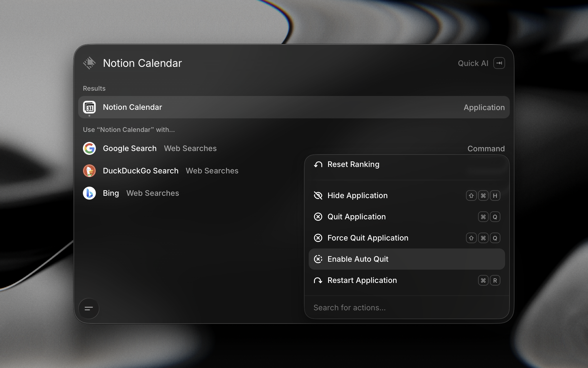Select Reset Ranking action
The width and height of the screenshot is (588, 368).
[x=407, y=164]
